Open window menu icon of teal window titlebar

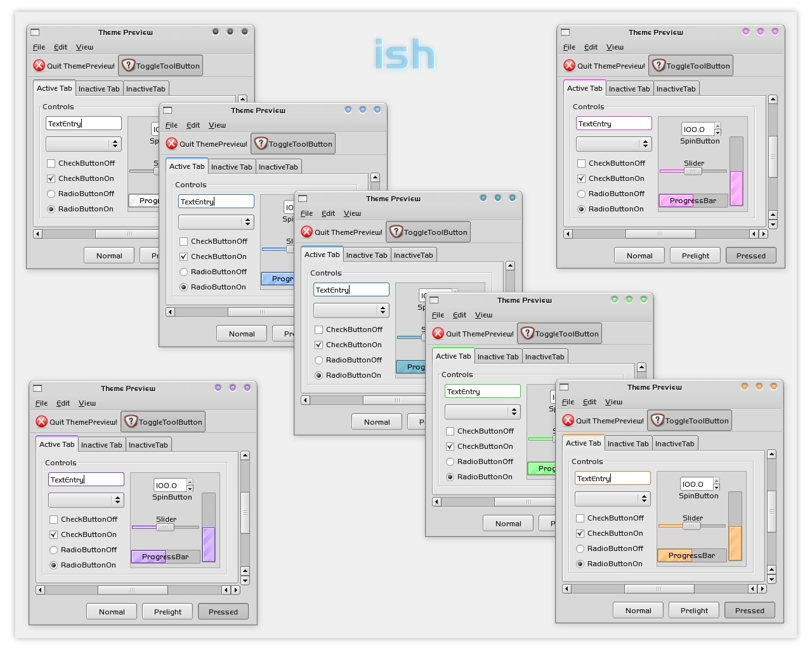point(303,198)
